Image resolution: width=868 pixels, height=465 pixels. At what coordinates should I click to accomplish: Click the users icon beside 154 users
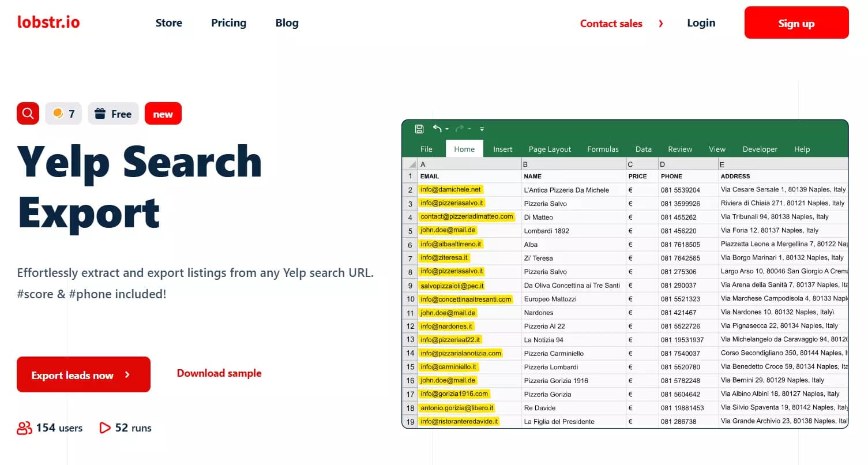[24, 427]
